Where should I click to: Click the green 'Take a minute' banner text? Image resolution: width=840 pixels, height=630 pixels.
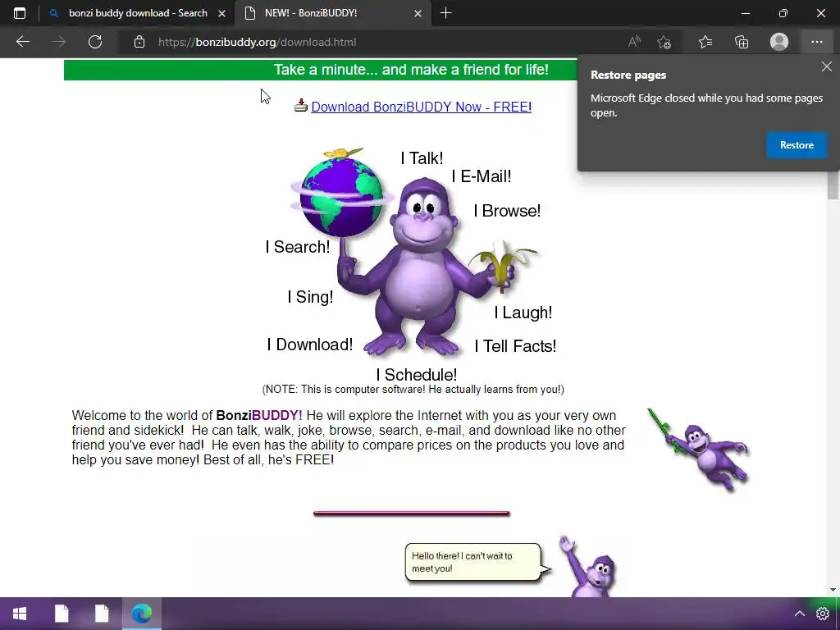pyautogui.click(x=411, y=70)
